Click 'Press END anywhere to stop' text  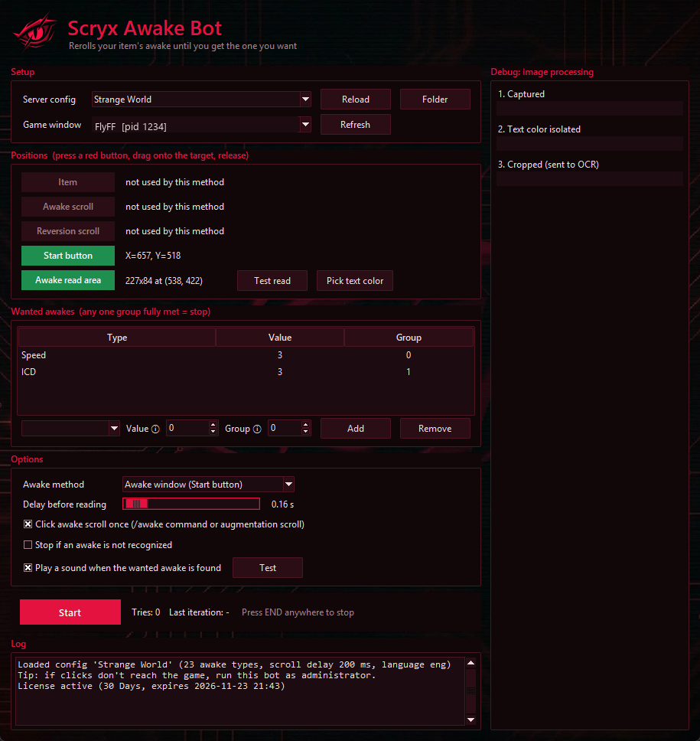298,612
